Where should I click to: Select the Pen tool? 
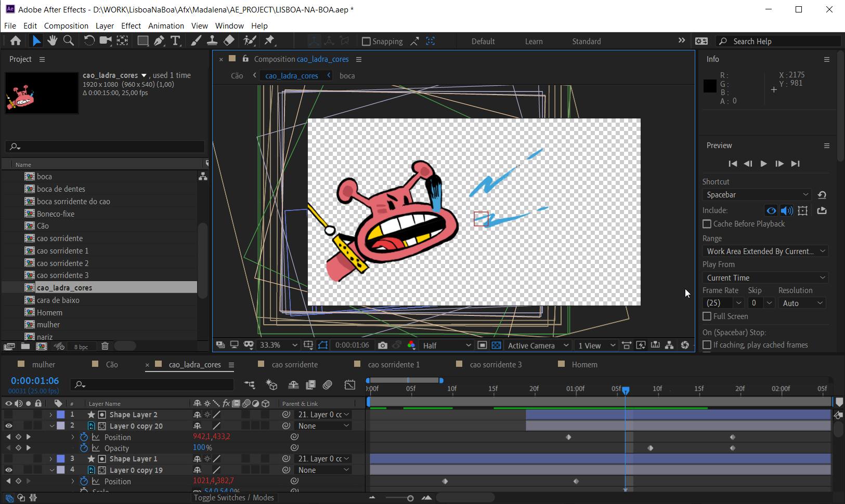(x=159, y=41)
